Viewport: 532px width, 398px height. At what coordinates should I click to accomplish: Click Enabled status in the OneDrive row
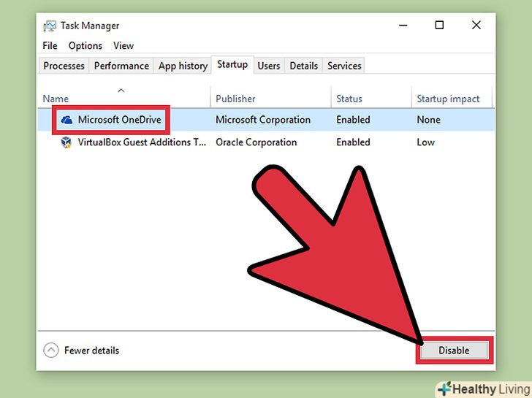coord(353,120)
